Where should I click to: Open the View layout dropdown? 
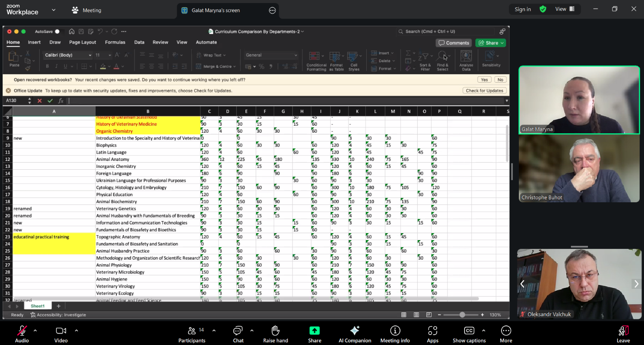coord(564,9)
